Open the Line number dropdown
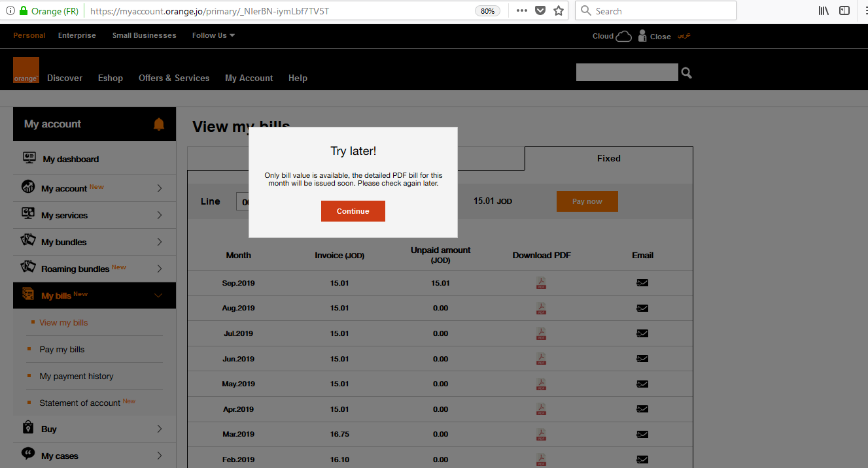This screenshot has height=468, width=868. pyautogui.click(x=243, y=201)
